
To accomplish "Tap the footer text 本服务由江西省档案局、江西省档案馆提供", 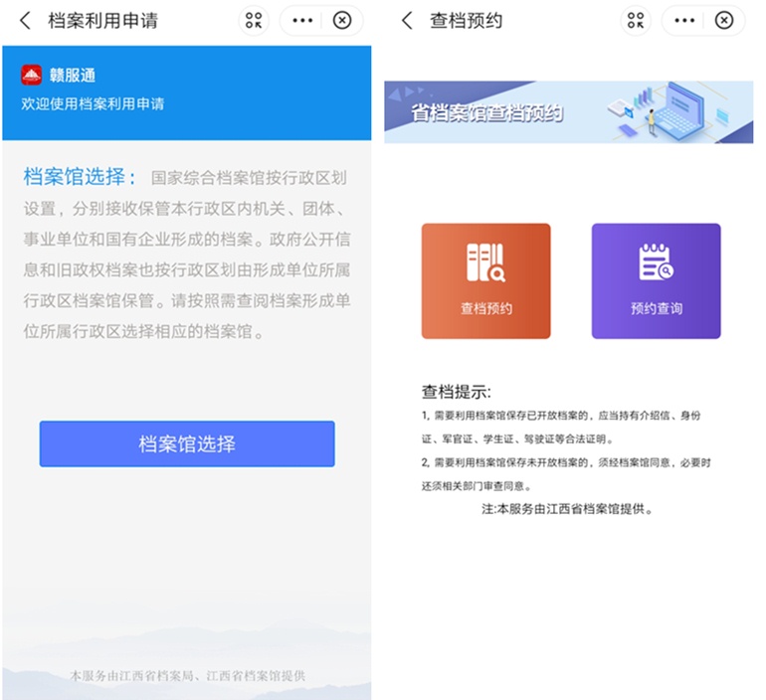I will (x=188, y=675).
